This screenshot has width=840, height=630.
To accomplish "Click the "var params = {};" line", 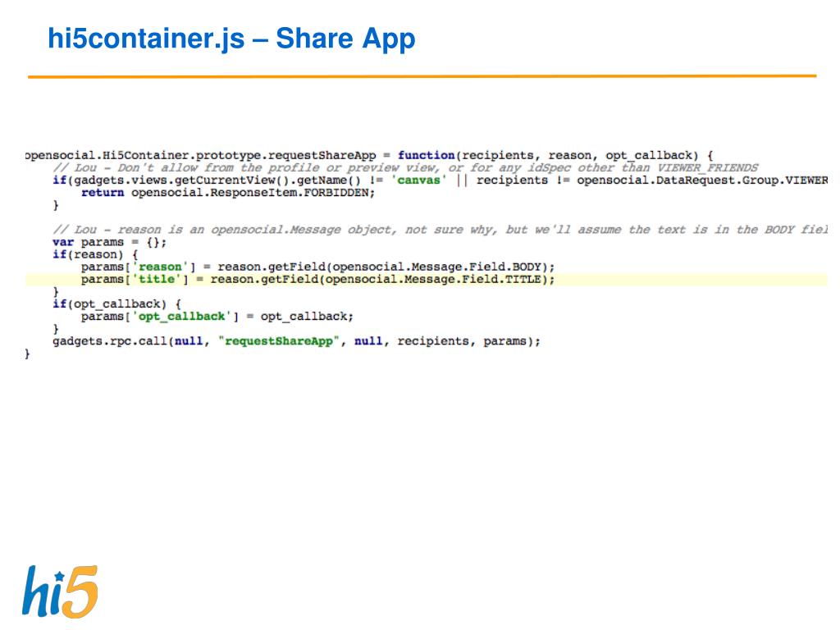I will click(x=109, y=242).
